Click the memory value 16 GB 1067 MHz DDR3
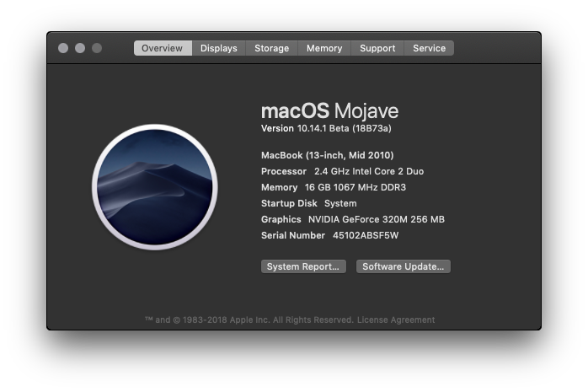 [355, 187]
